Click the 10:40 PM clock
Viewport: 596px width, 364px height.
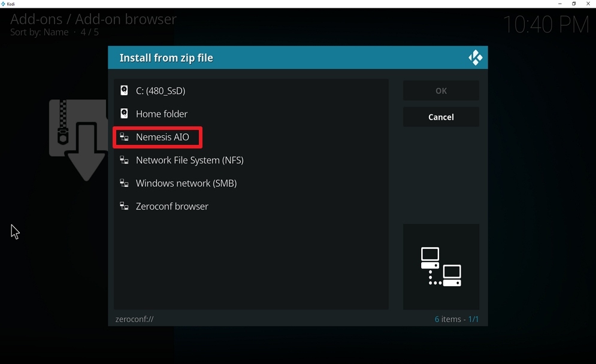(546, 25)
